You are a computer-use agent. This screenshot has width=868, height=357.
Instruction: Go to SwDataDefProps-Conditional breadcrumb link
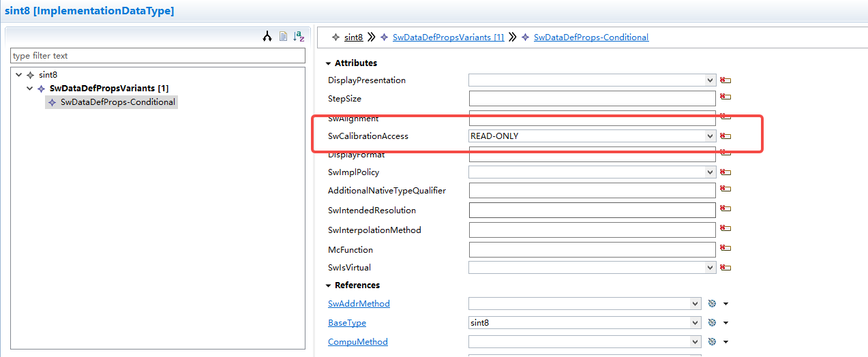(591, 37)
